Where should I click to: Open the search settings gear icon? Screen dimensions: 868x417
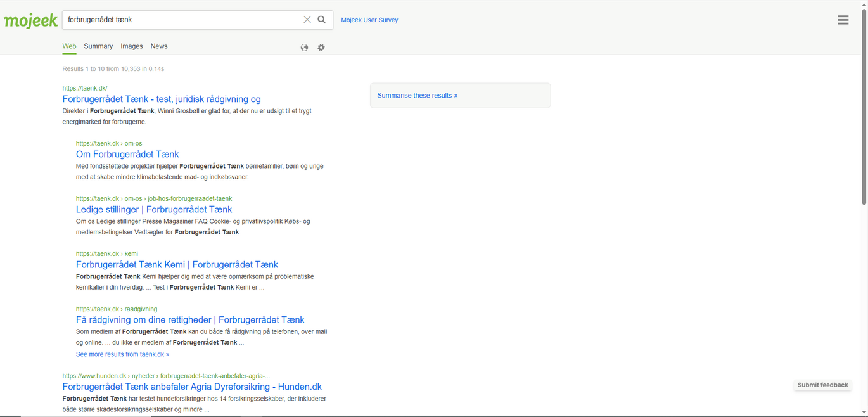point(321,48)
